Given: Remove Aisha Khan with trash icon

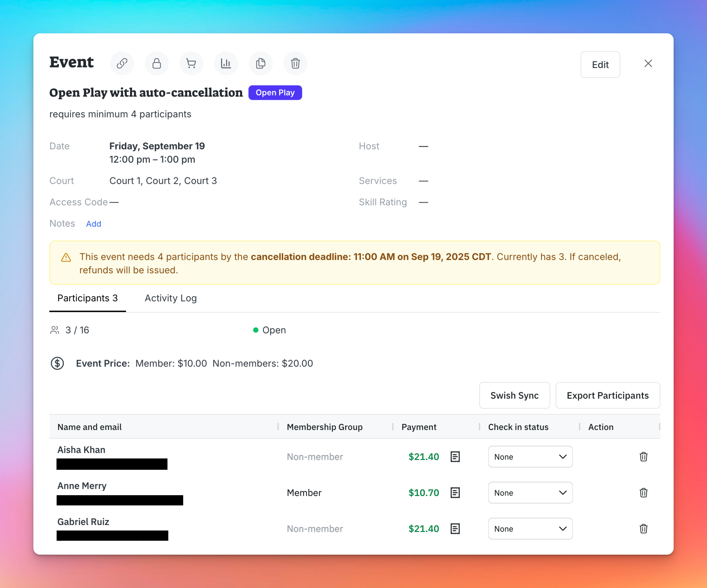Looking at the screenshot, I should [x=643, y=457].
